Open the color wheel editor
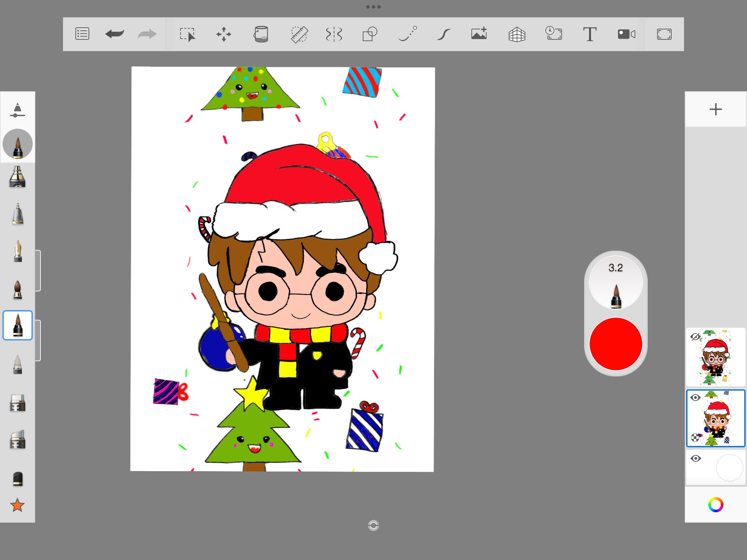 point(716,505)
